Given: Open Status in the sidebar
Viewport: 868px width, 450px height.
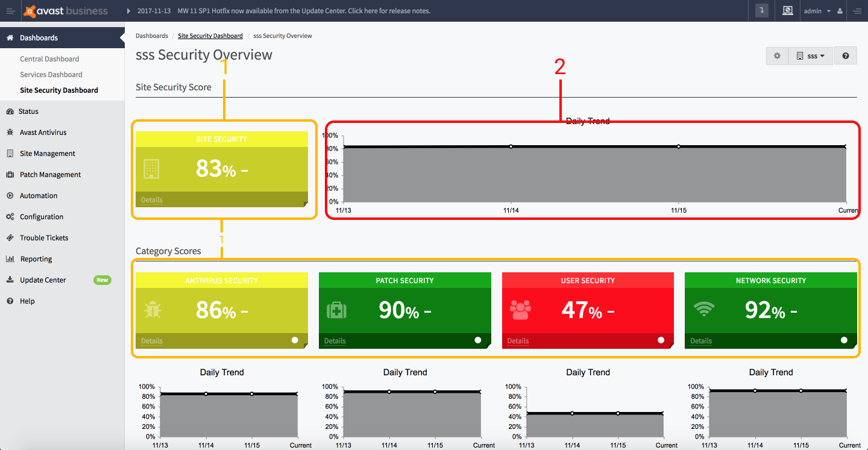Looking at the screenshot, I should (62, 111).
